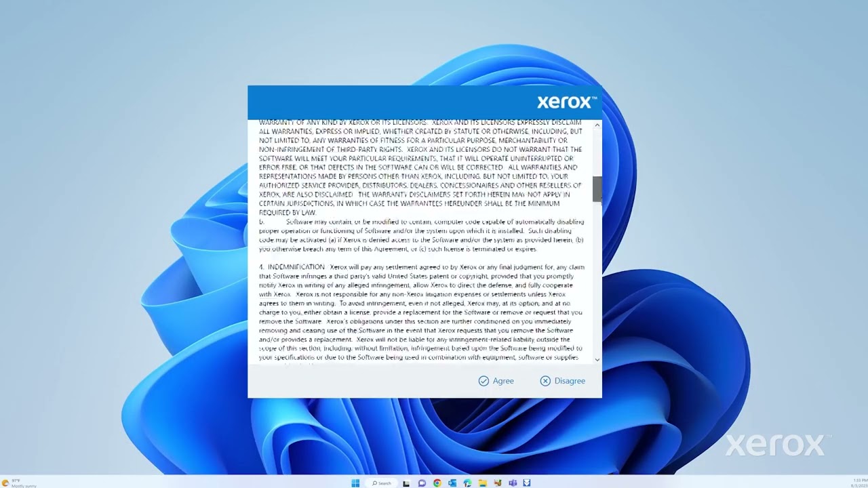Click the '4. INDEMNIFICATION' section heading text
The image size is (868, 488).
point(292,267)
